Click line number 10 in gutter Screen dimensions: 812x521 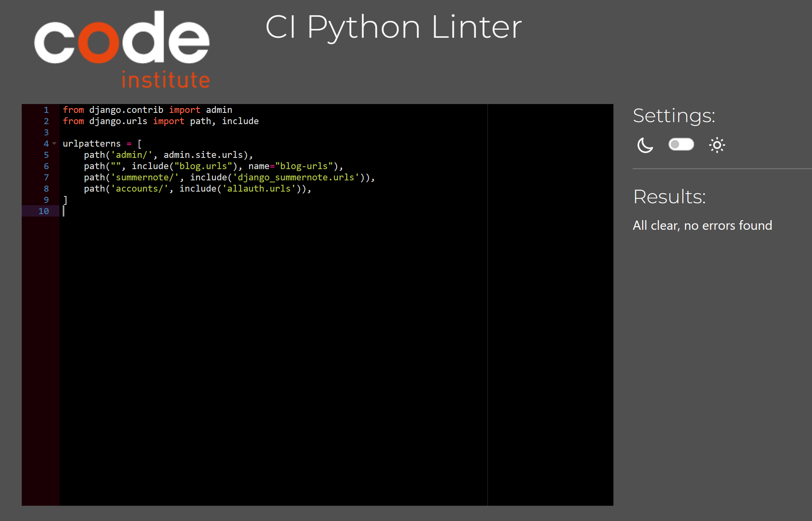point(44,211)
